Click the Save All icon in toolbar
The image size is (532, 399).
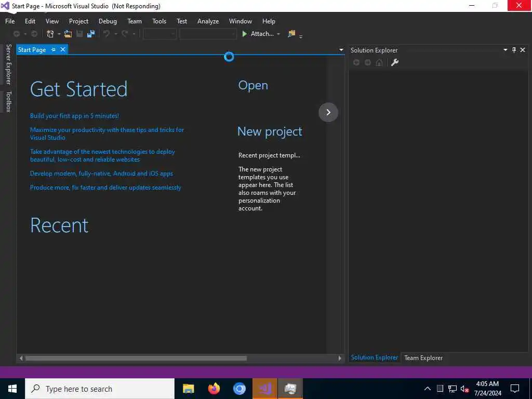click(90, 34)
